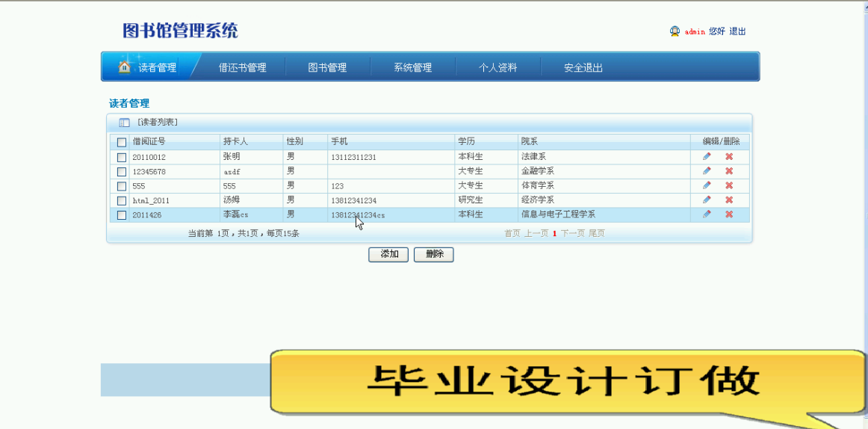
Task: Click the department cell 法律系
Action: click(533, 157)
